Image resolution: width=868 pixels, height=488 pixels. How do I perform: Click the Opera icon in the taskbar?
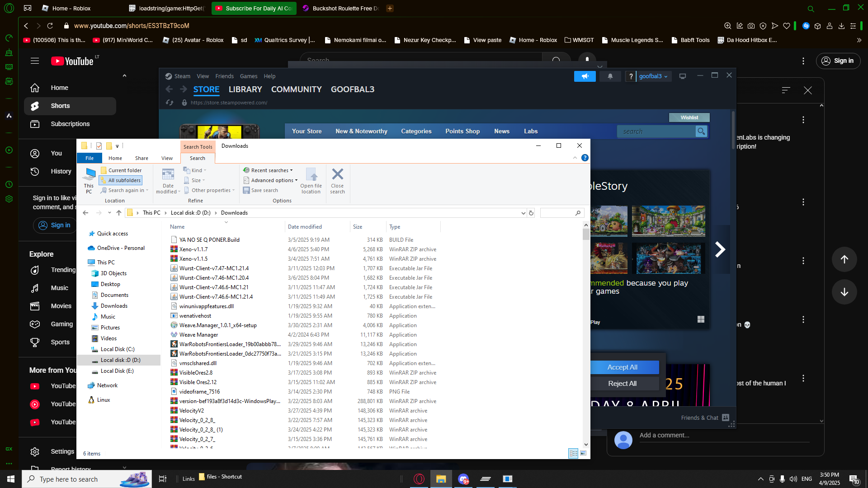click(419, 479)
